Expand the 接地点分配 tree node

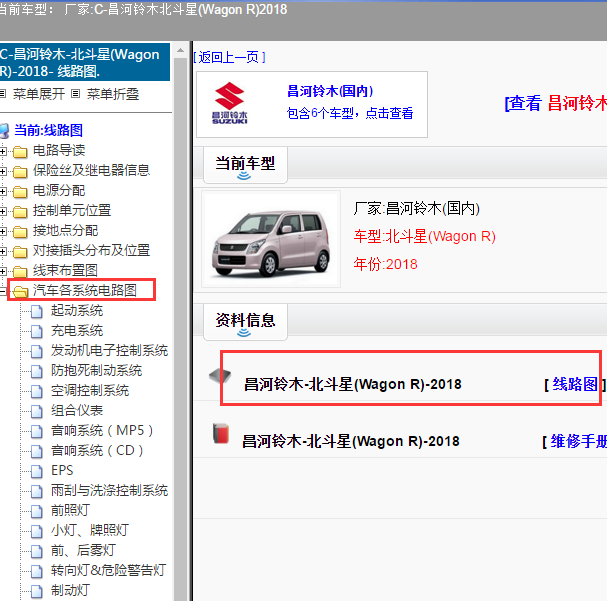click(x=3, y=231)
